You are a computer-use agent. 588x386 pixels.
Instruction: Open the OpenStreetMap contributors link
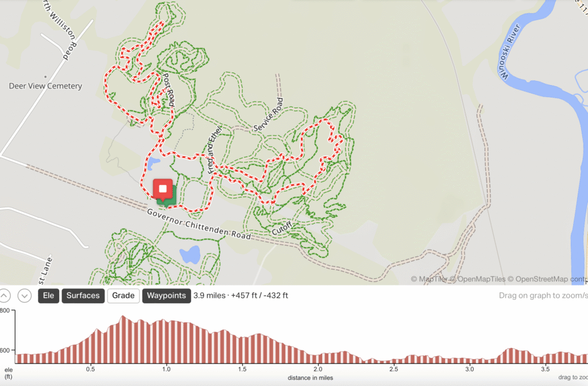pos(547,279)
